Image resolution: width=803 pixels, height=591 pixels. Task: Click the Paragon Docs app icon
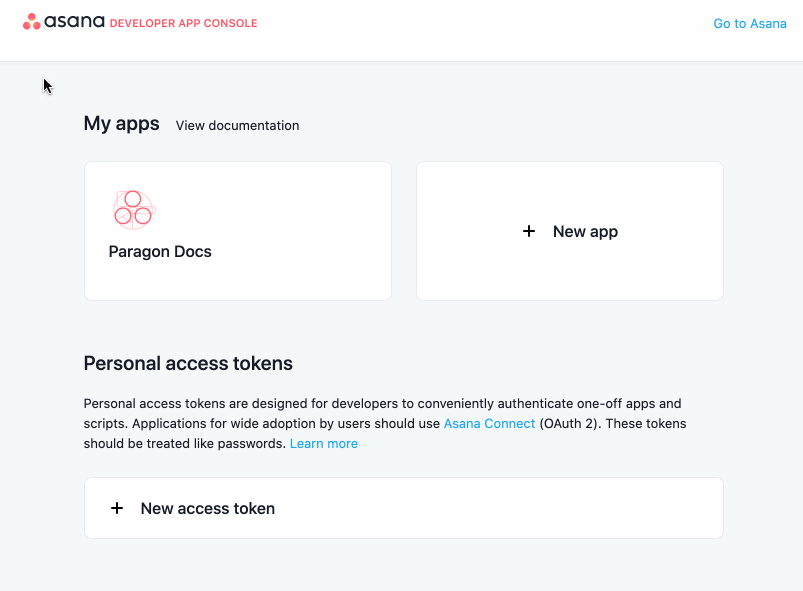(x=134, y=209)
